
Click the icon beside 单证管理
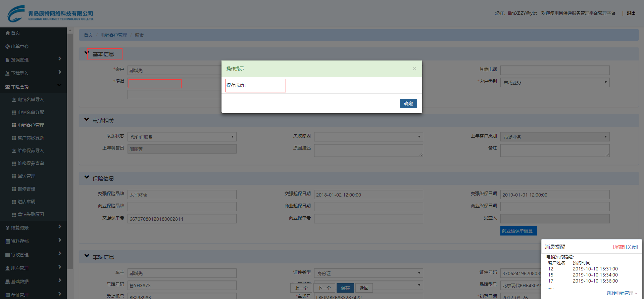coord(7,295)
